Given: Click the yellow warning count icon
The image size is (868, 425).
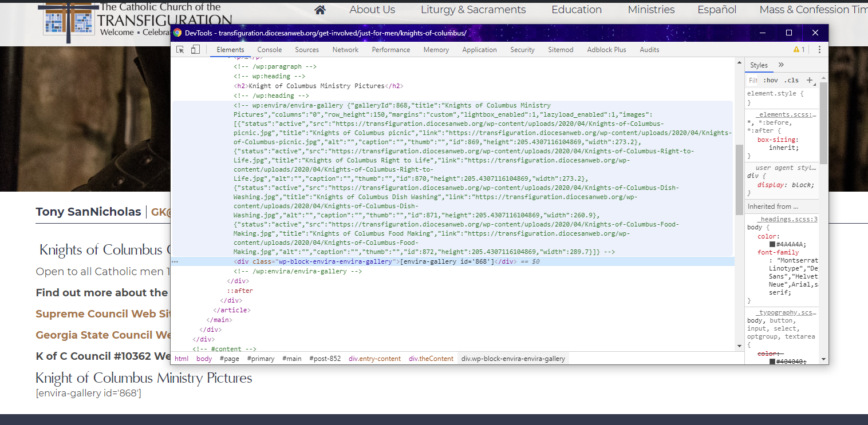Looking at the screenshot, I should [799, 50].
